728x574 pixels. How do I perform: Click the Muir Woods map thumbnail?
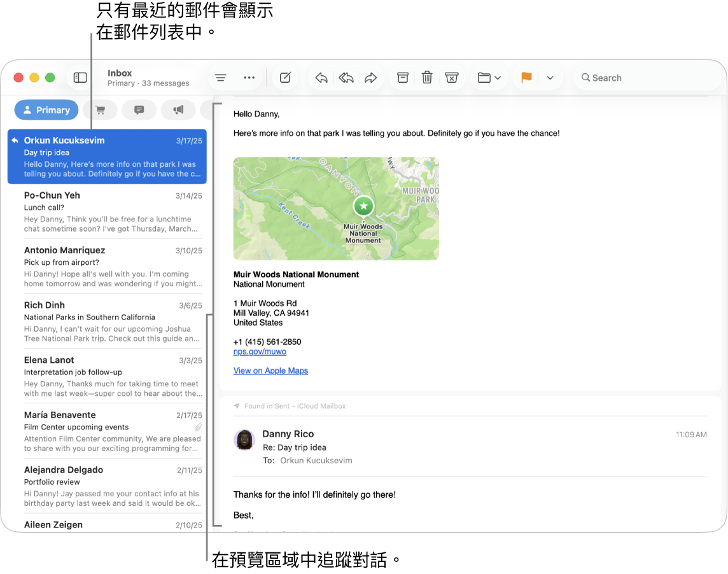pos(336,209)
